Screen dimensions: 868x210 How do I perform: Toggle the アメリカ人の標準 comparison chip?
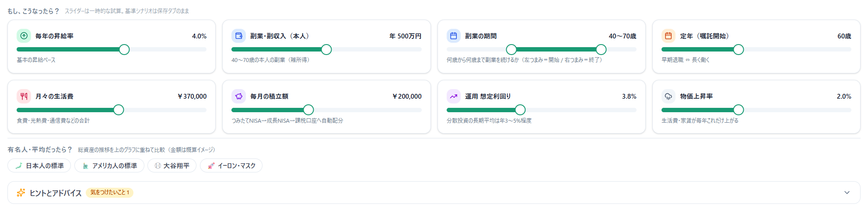[x=109, y=165]
